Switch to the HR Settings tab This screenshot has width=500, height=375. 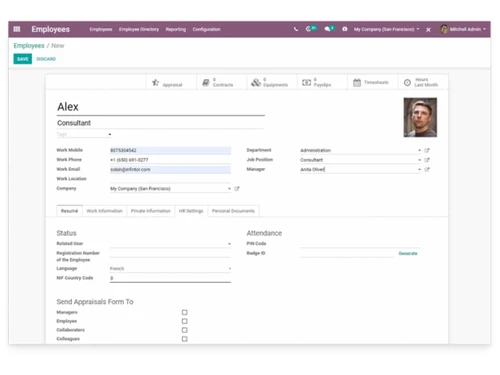pos(191,211)
